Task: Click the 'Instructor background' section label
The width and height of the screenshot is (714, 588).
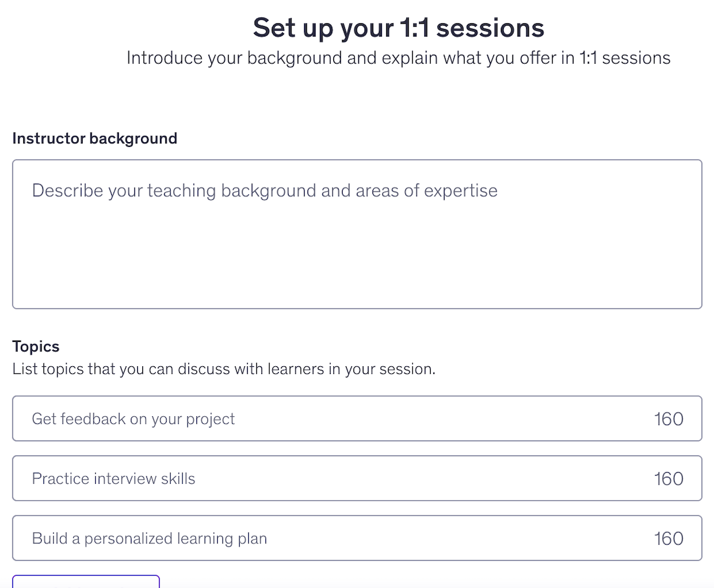Action: pyautogui.click(x=95, y=138)
